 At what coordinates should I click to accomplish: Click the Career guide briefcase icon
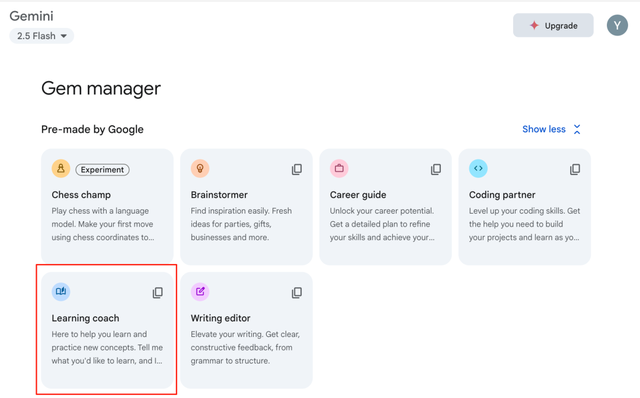339,168
